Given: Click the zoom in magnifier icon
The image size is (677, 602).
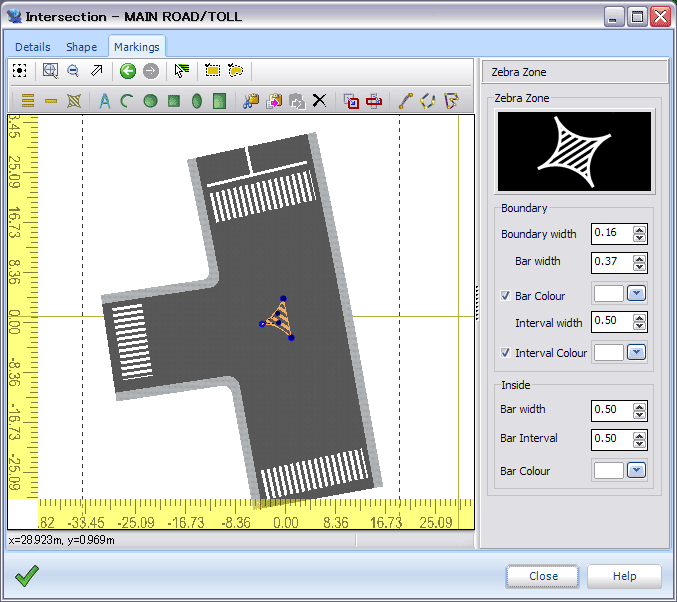Looking at the screenshot, I should pyautogui.click(x=50, y=71).
